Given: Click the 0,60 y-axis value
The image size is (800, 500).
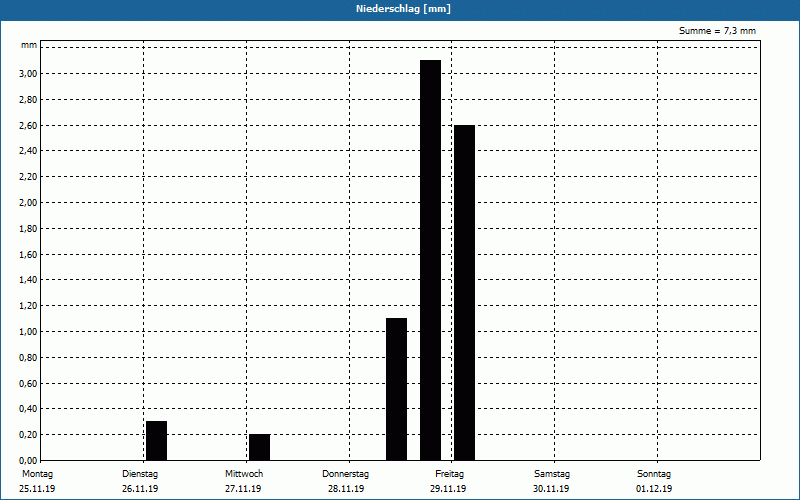Looking at the screenshot, I should (x=28, y=384).
